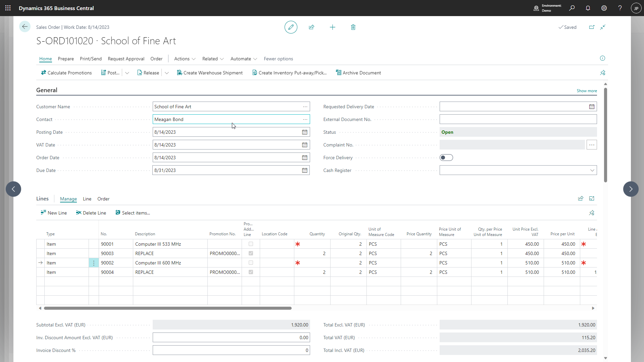Click the Lines horizontal scrollbar
This screenshot has height=362, width=644.
[168, 308]
